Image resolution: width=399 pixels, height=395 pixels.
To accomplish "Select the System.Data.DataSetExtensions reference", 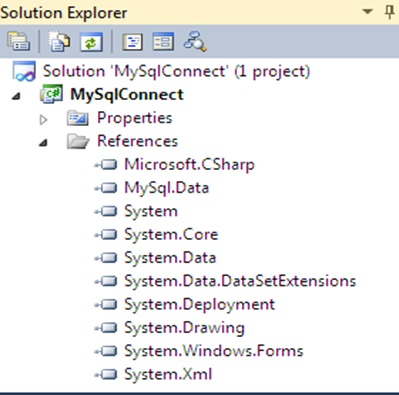I will coord(240,281).
